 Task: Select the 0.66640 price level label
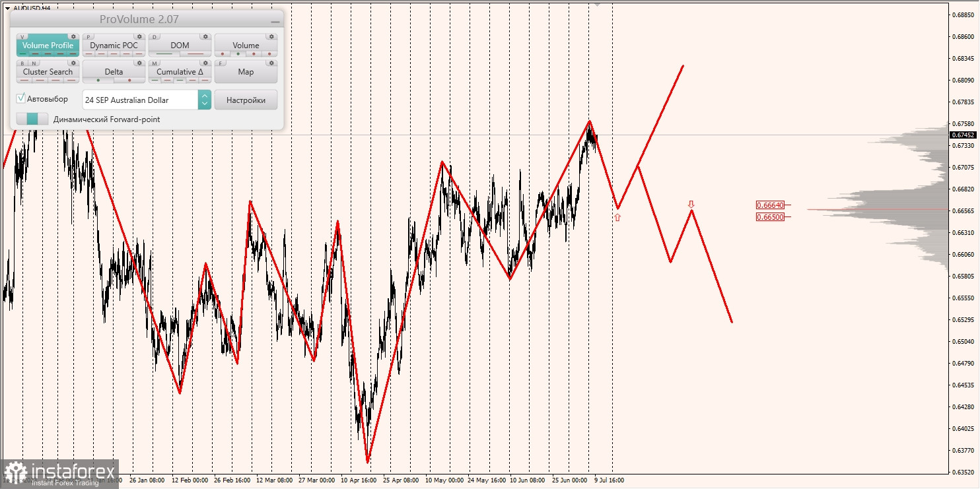[770, 205]
